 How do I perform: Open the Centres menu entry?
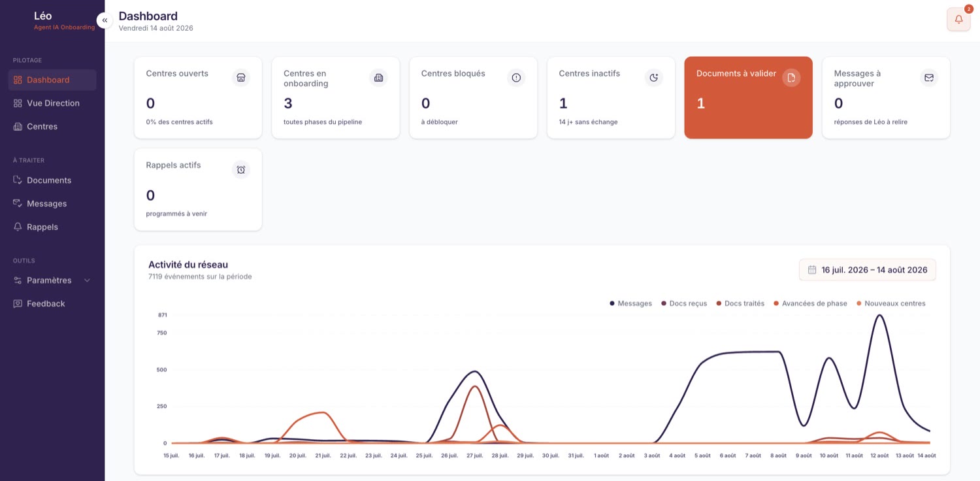coord(52,127)
